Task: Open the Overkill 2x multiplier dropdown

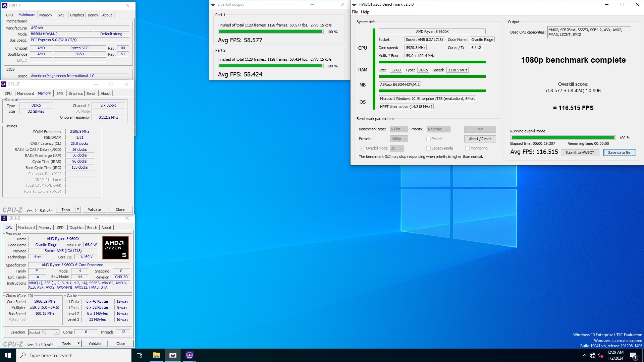Action: point(397,148)
